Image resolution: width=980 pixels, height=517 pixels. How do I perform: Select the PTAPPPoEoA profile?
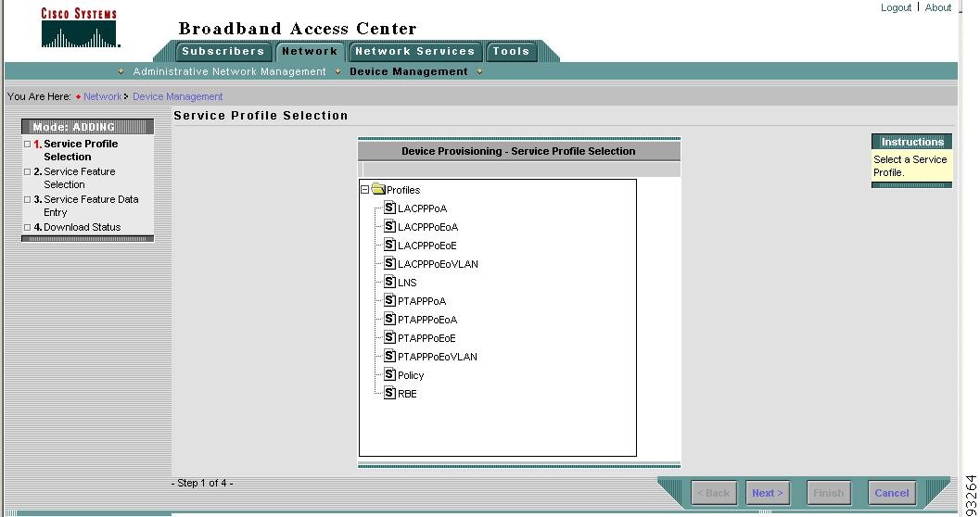tap(427, 320)
